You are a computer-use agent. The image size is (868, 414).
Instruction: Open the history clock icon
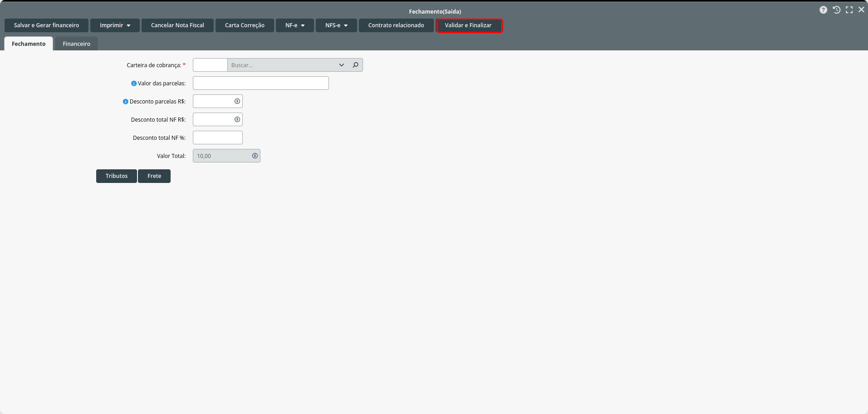(x=836, y=10)
